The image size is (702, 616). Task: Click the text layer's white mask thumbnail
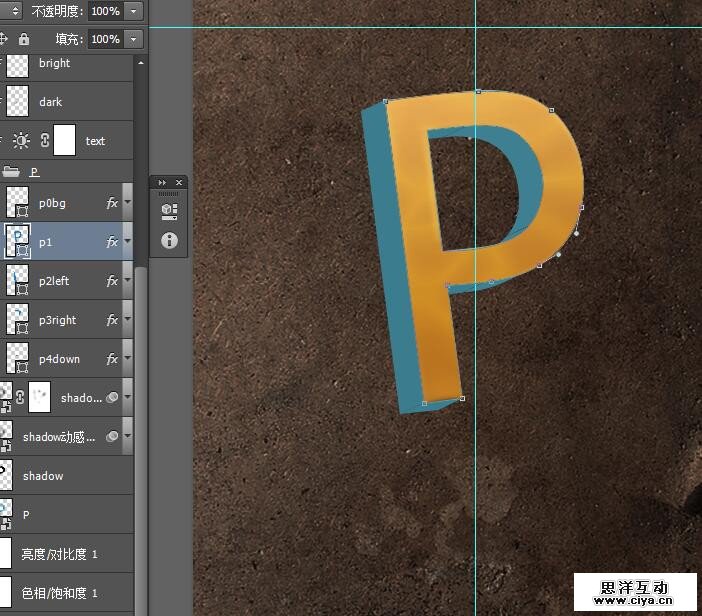[x=64, y=141]
